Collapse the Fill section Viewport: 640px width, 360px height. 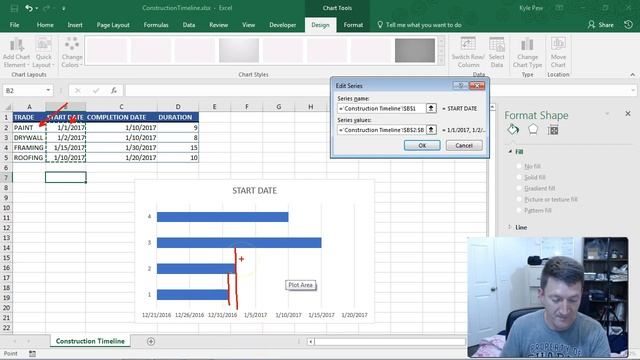[510, 151]
